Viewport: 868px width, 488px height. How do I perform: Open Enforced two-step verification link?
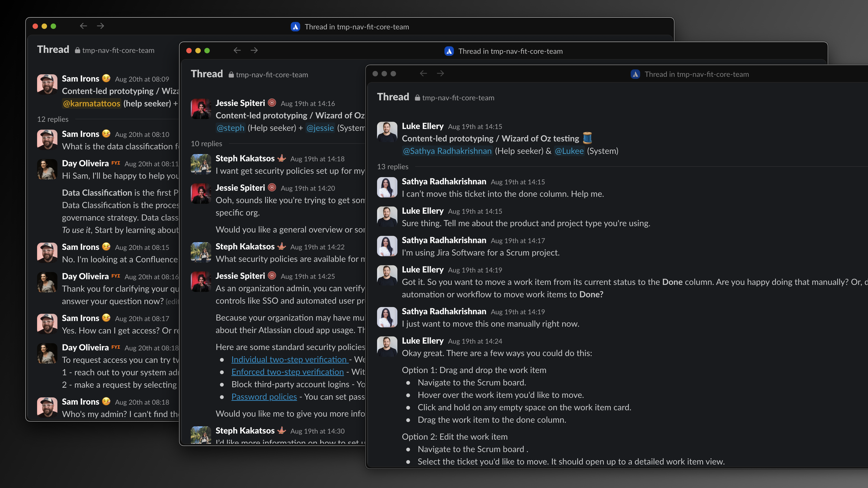[288, 372]
